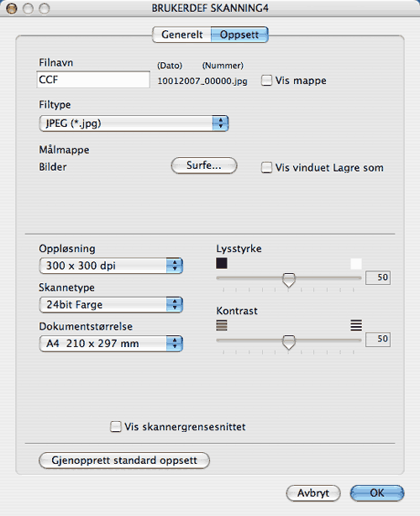420x516 pixels.
Task: Switch to the Generelt tab
Action: tap(182, 34)
